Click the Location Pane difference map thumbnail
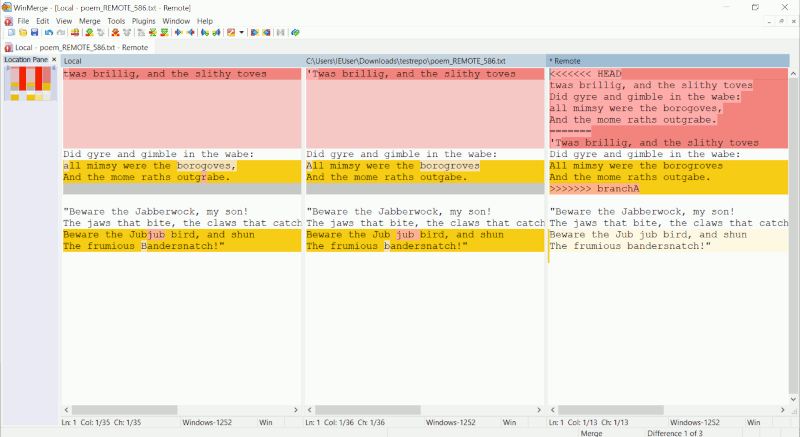 [30, 83]
